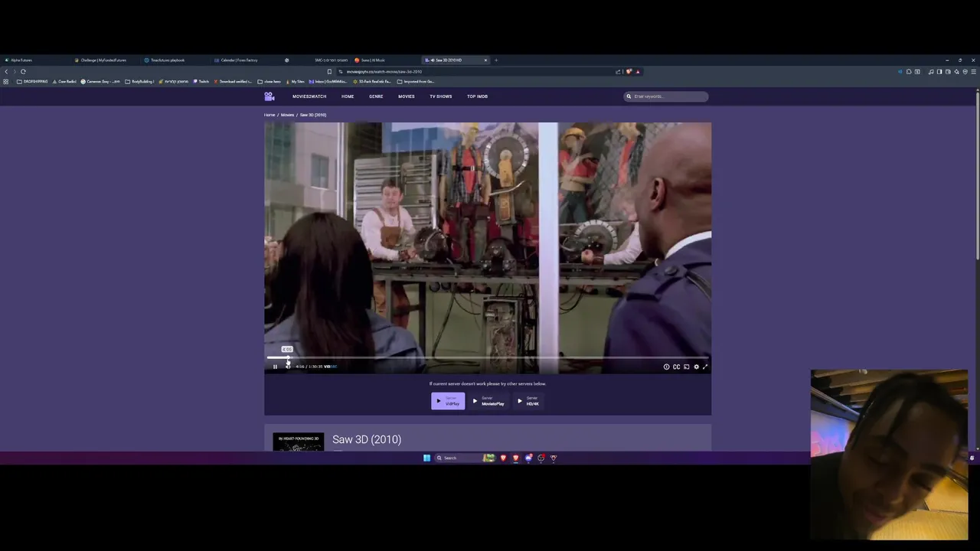Open Brave browser from taskbar

click(503, 458)
